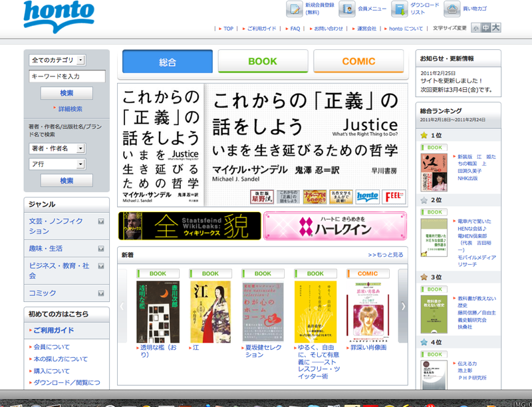Show next new arrivals carousel arrow

click(403, 306)
